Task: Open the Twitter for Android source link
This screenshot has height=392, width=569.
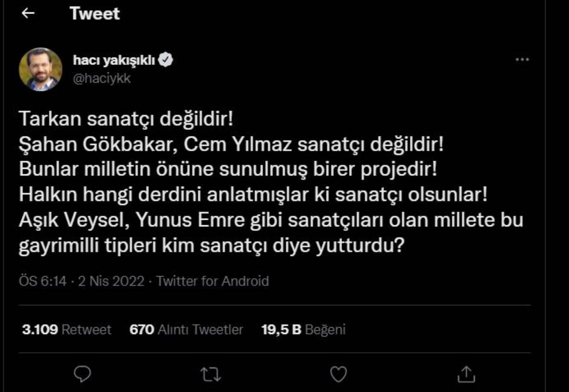Action: pyautogui.click(x=212, y=281)
